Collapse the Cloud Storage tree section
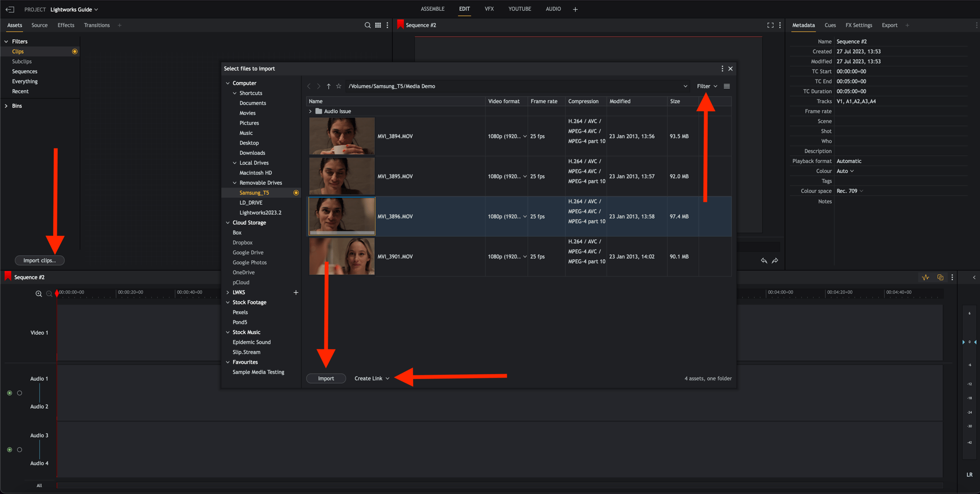This screenshot has width=980, height=494. tap(228, 222)
